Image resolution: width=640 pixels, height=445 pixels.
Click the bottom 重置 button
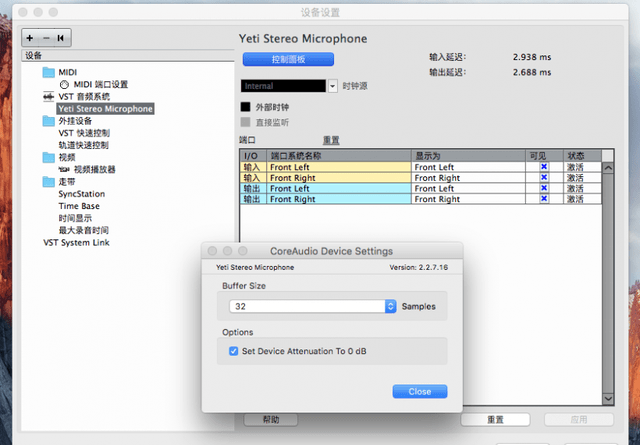click(x=495, y=419)
